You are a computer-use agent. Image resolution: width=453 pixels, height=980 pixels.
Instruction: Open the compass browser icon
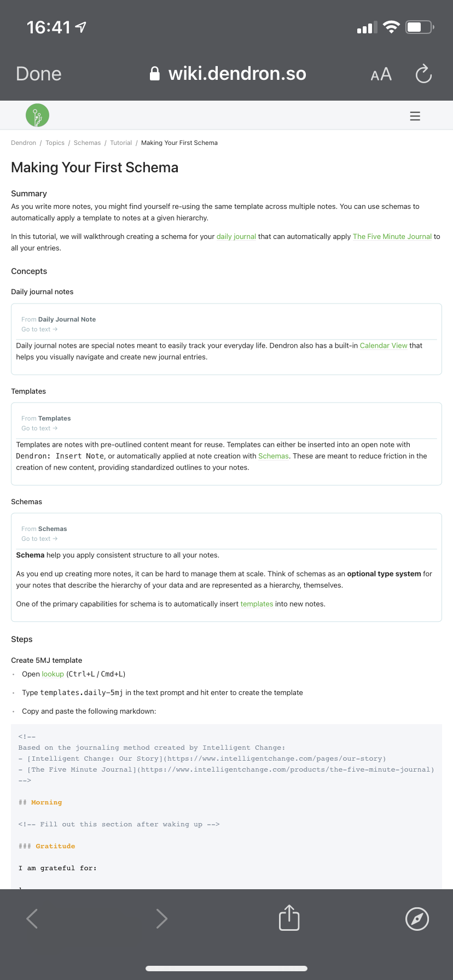click(417, 918)
